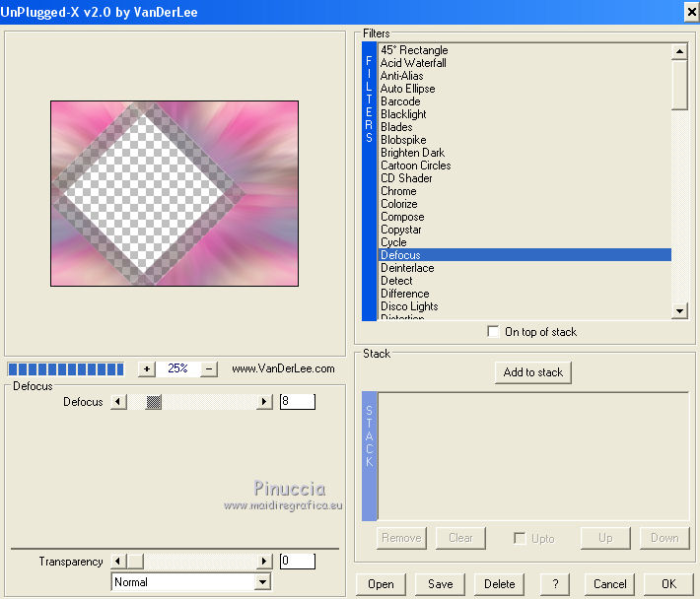This screenshot has width=700, height=599.
Task: Click the www.VanDerLee.com link
Action: (283, 368)
